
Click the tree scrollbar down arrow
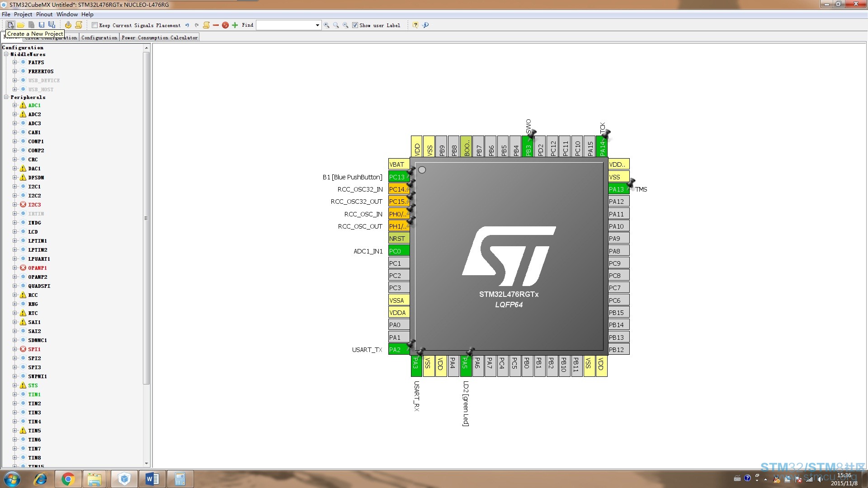click(x=146, y=464)
